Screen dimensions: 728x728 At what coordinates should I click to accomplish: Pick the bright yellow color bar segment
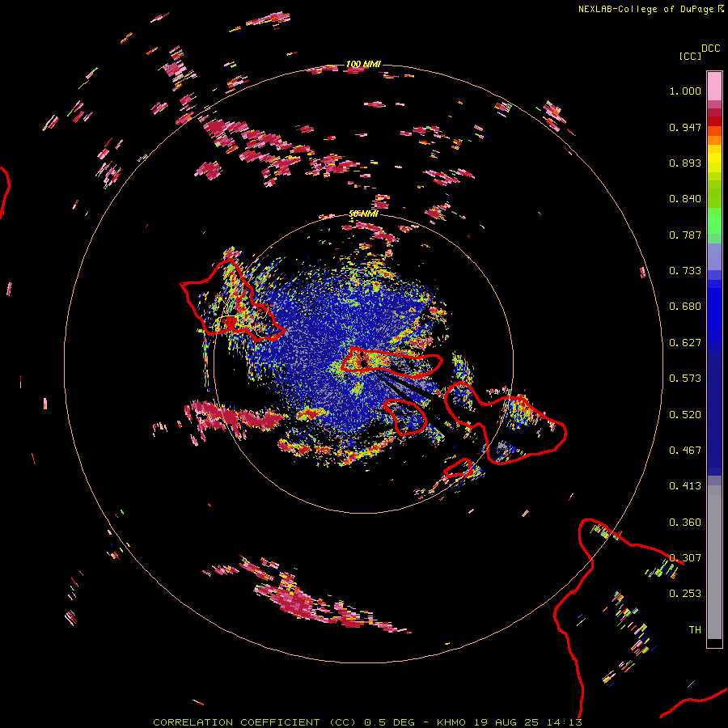(714, 159)
